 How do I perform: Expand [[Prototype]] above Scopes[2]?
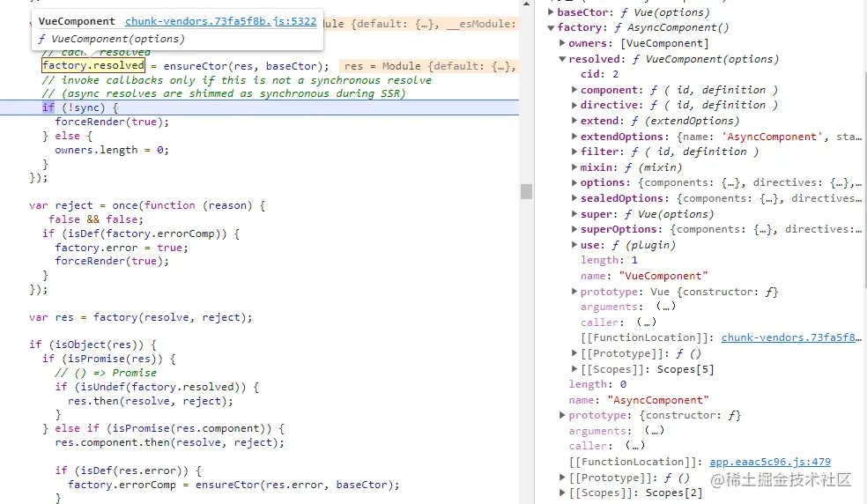562,477
